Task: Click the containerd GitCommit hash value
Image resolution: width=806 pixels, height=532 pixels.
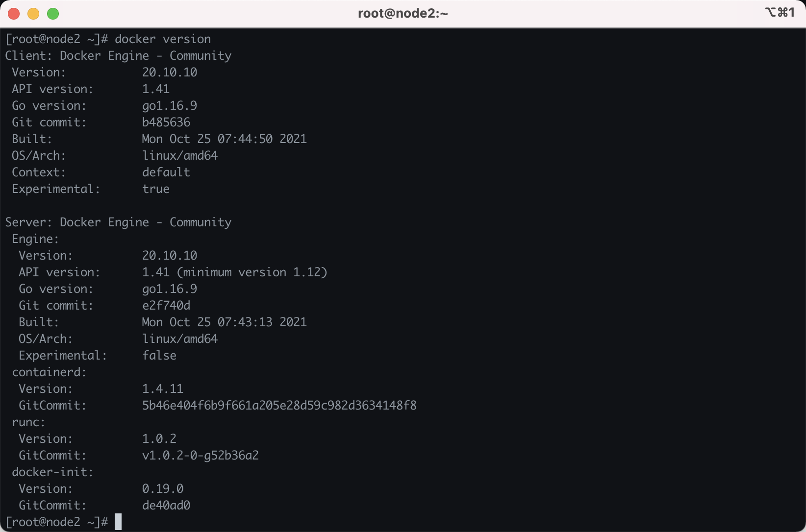Action: 279,406
